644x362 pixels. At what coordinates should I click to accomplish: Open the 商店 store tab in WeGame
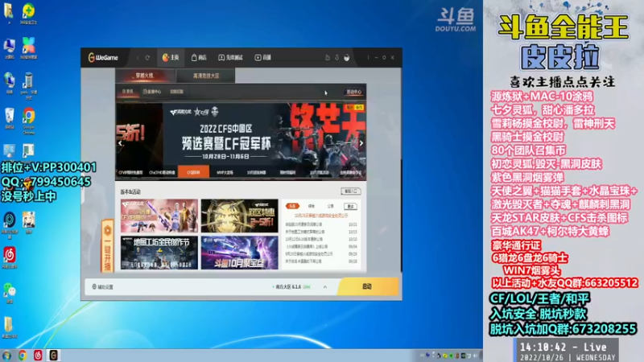[199, 57]
